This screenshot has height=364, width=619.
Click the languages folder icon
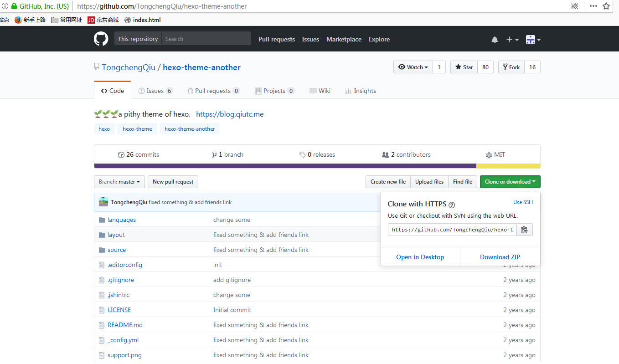tap(102, 220)
